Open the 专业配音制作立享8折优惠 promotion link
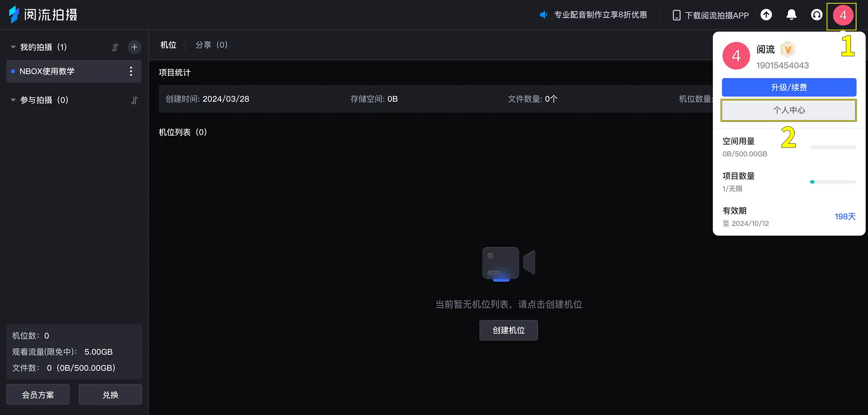The width and height of the screenshot is (868, 415). tap(601, 15)
